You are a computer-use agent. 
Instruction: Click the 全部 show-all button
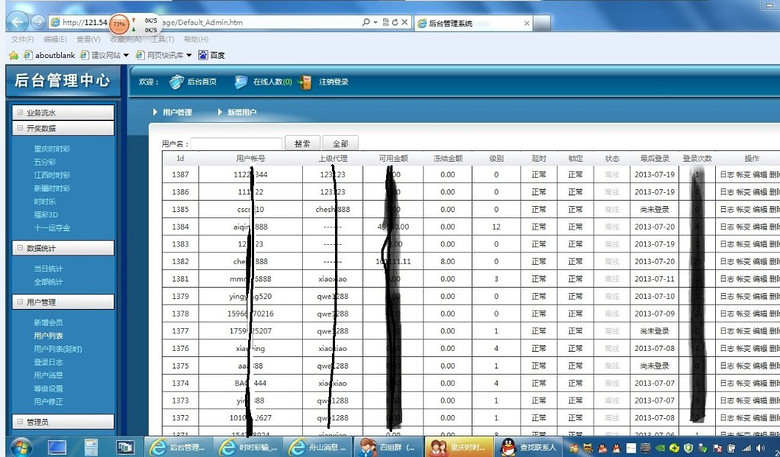(x=340, y=144)
